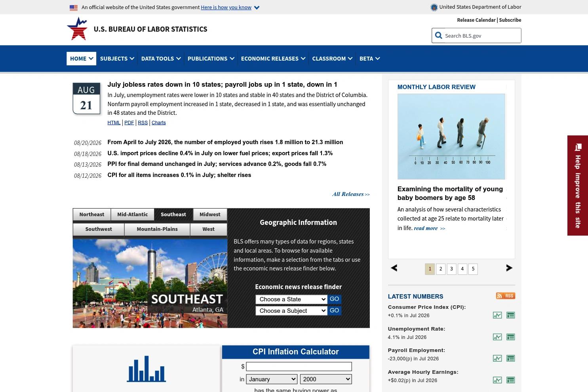
Task: Select the Mountain-Plains region tab
Action: 157,229
